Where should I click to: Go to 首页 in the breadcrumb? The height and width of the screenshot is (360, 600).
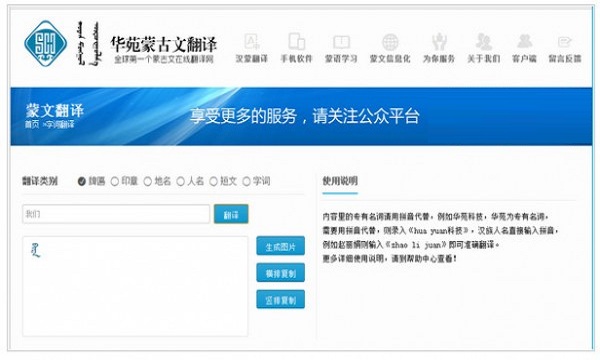pos(32,125)
